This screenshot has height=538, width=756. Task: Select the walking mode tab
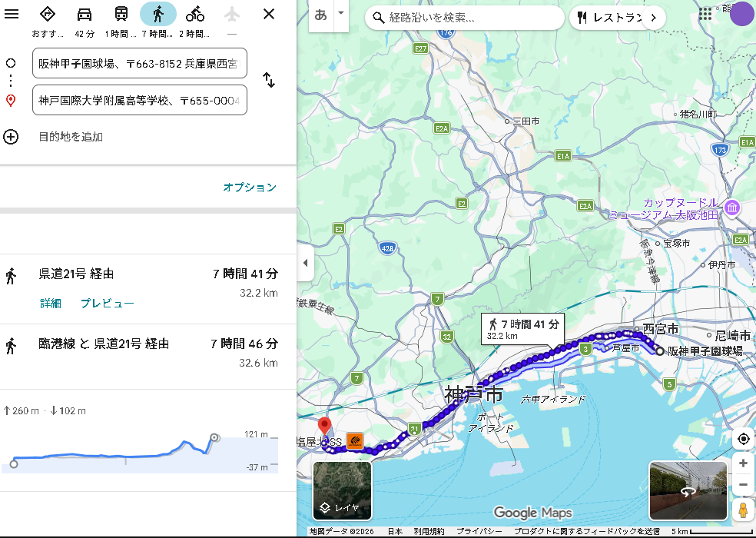point(158,14)
